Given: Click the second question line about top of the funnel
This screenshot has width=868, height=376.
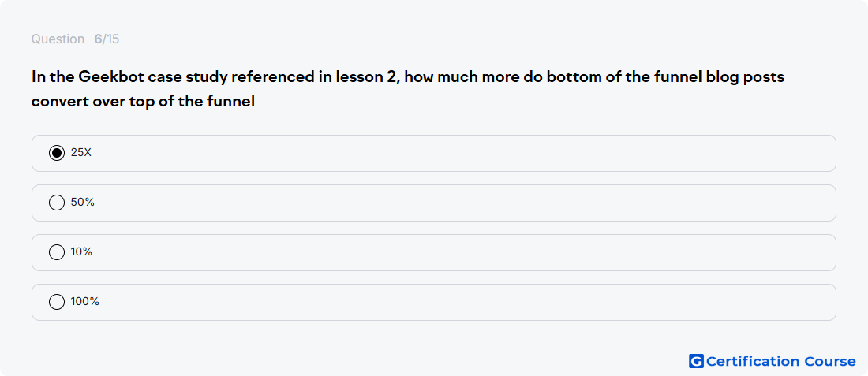Looking at the screenshot, I should 143,102.
